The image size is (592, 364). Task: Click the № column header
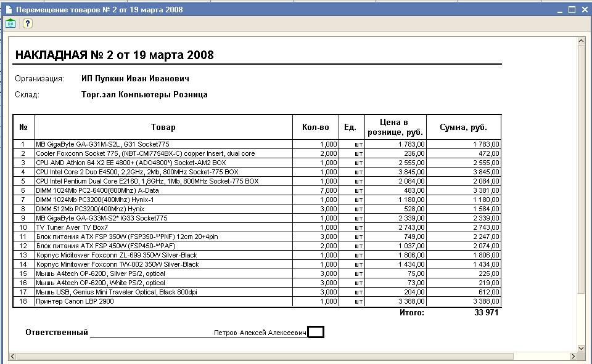(23, 127)
